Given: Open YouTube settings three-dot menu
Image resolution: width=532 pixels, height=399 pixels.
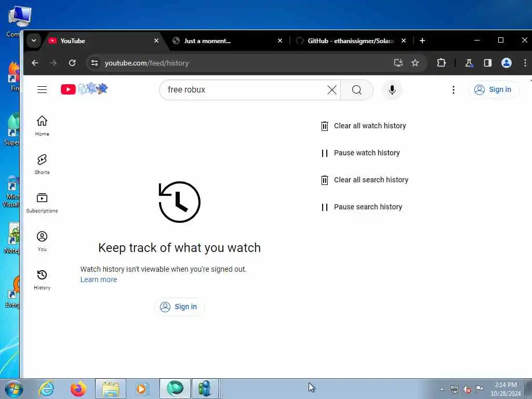Looking at the screenshot, I should [453, 89].
